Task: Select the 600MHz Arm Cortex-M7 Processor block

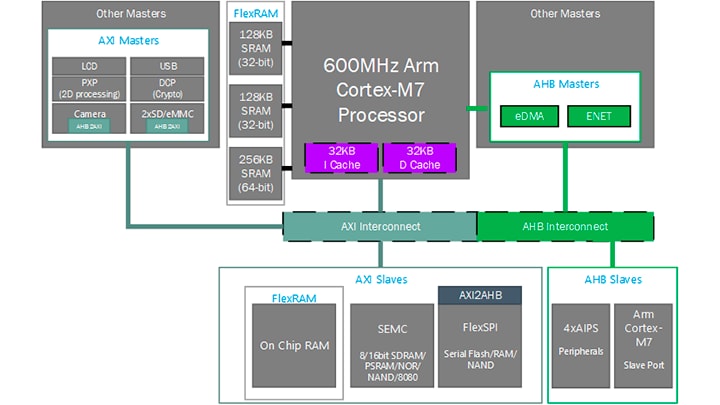Action: click(380, 90)
